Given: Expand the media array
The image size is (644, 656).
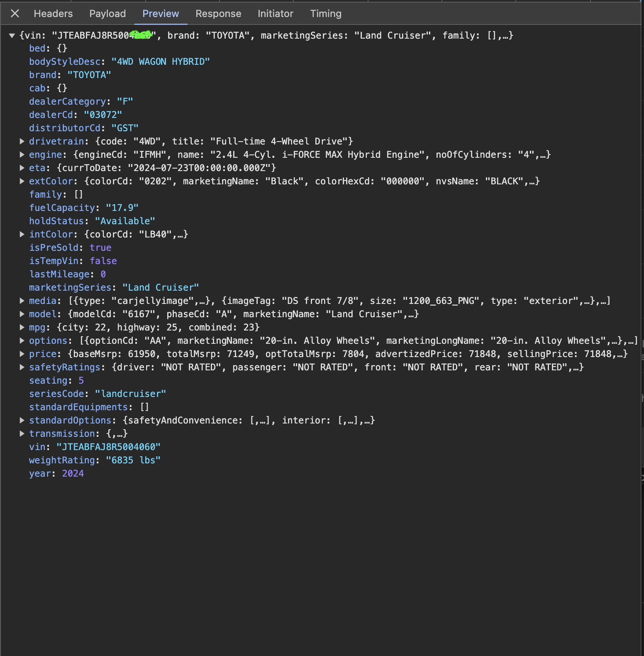Looking at the screenshot, I should 22,301.
